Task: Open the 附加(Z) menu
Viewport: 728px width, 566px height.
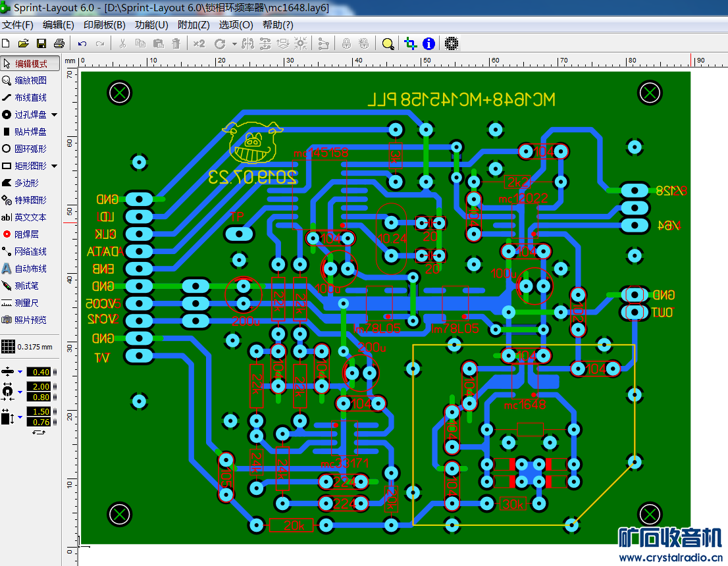Action: click(x=194, y=25)
